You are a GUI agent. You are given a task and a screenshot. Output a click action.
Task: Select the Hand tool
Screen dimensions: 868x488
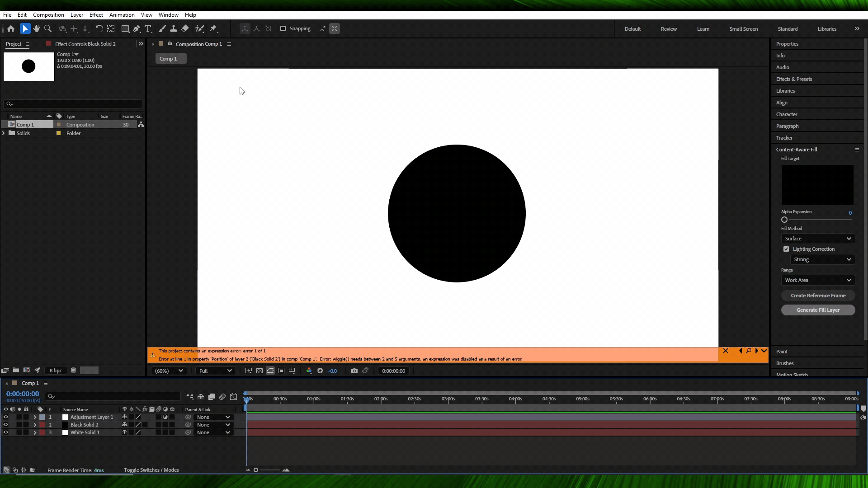(x=37, y=28)
